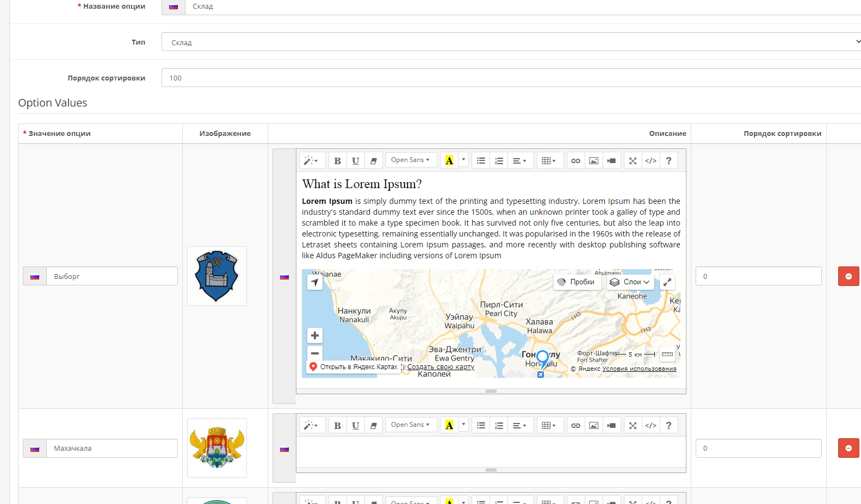Click unordered list in the Махачкала editor
Image resolution: width=861 pixels, height=504 pixels.
point(481,425)
